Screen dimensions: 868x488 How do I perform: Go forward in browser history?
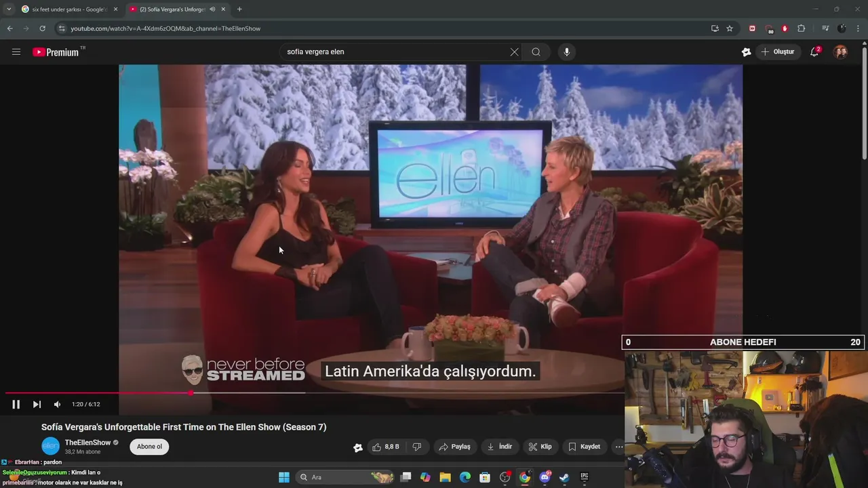coord(26,28)
